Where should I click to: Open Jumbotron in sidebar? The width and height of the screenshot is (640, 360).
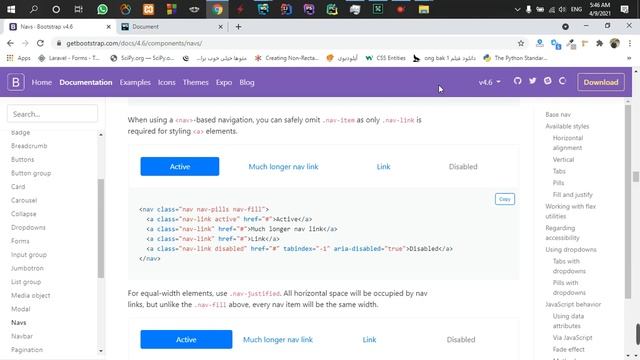pyautogui.click(x=27, y=268)
